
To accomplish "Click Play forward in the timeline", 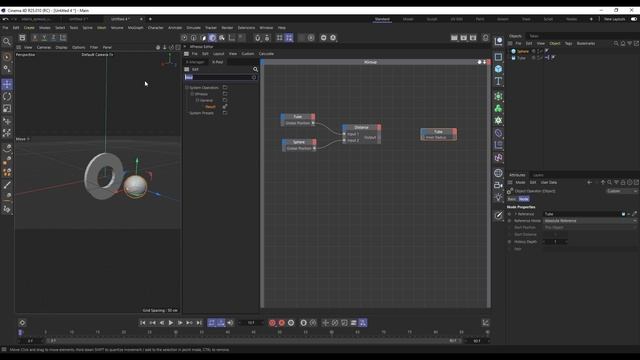I will [171, 323].
